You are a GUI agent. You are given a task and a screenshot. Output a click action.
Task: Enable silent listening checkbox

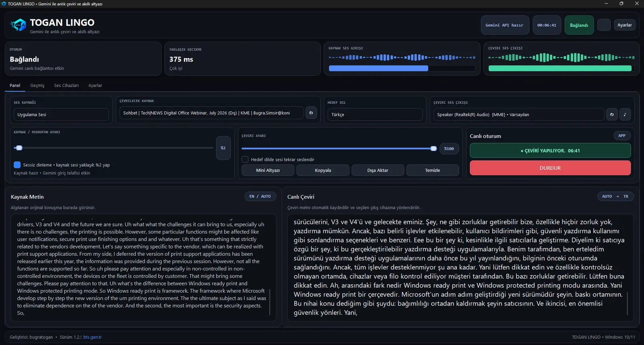[17, 165]
